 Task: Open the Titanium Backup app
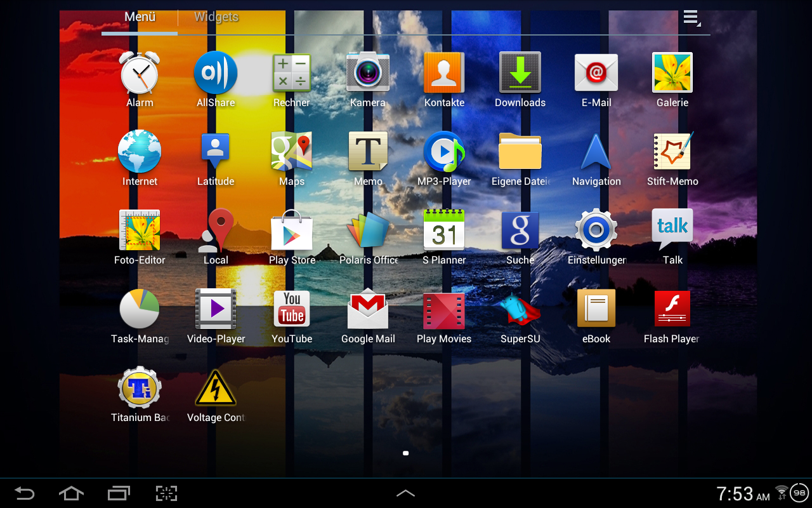[x=140, y=389]
